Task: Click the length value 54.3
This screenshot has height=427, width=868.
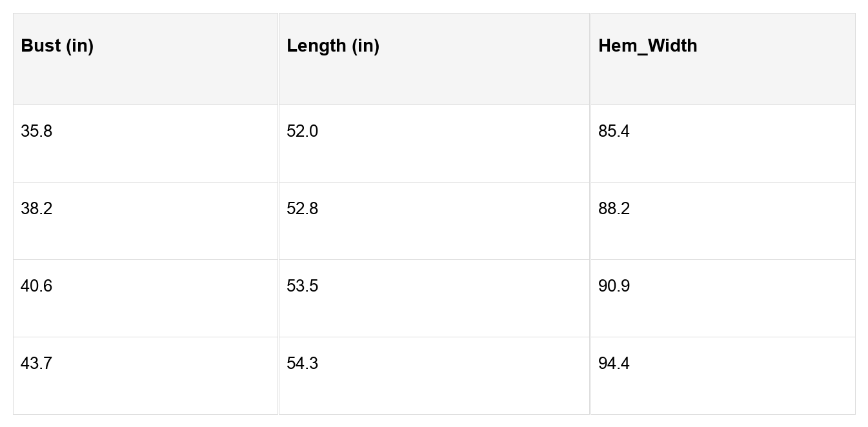Action: [302, 364]
